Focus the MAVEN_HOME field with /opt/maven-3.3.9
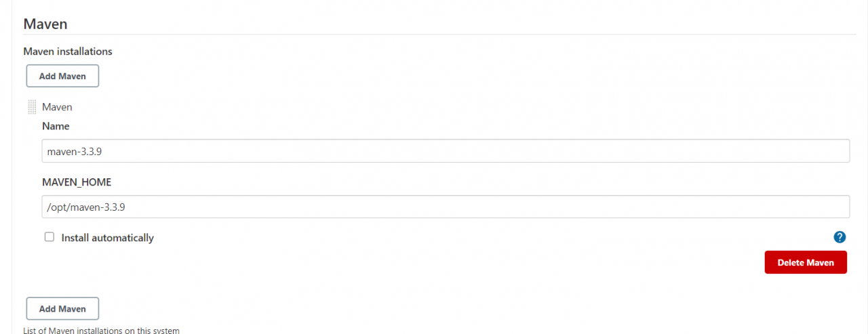Image resolution: width=868 pixels, height=334 pixels. [x=446, y=207]
